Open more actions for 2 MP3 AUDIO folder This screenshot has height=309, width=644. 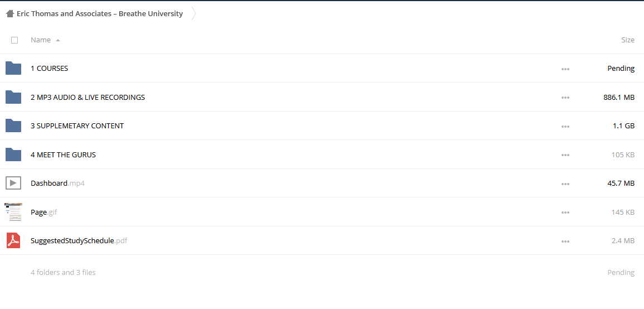[x=565, y=98]
